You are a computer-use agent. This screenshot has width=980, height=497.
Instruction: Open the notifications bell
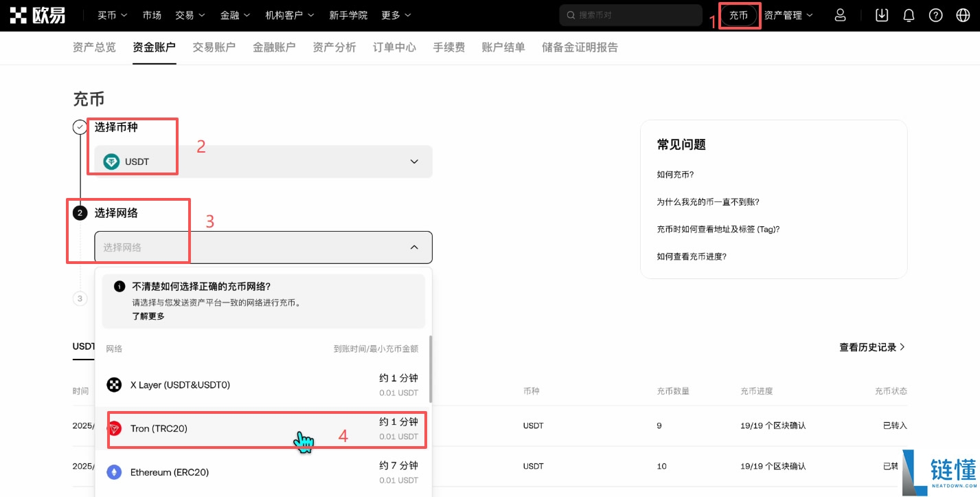tap(909, 15)
